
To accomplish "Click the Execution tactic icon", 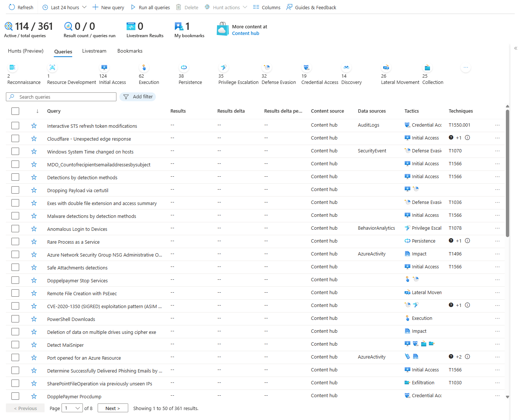I will (x=144, y=67).
